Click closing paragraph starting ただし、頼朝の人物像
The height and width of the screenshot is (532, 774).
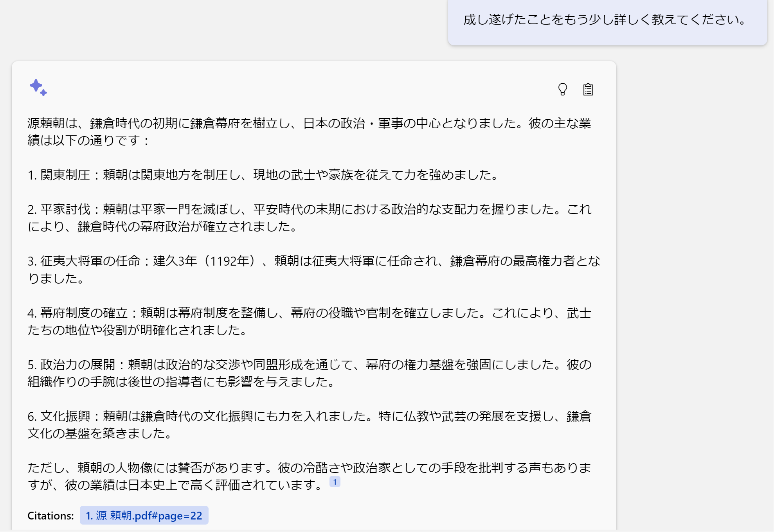309,467
